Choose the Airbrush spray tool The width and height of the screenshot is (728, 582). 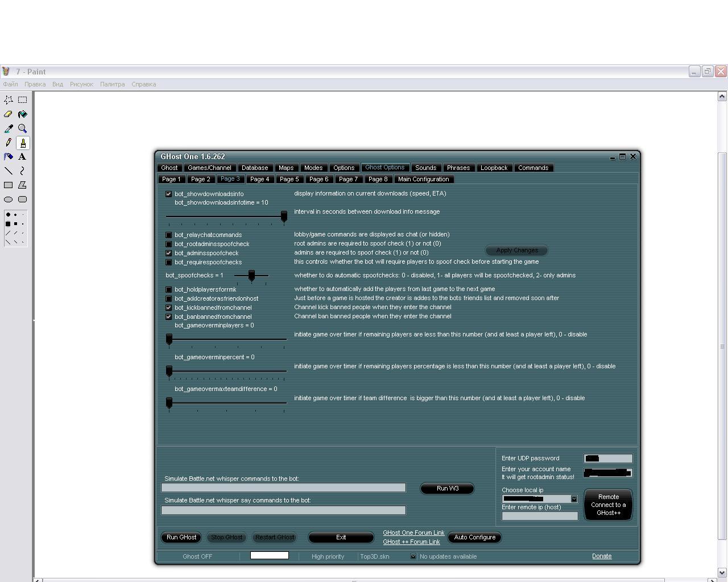click(x=9, y=157)
